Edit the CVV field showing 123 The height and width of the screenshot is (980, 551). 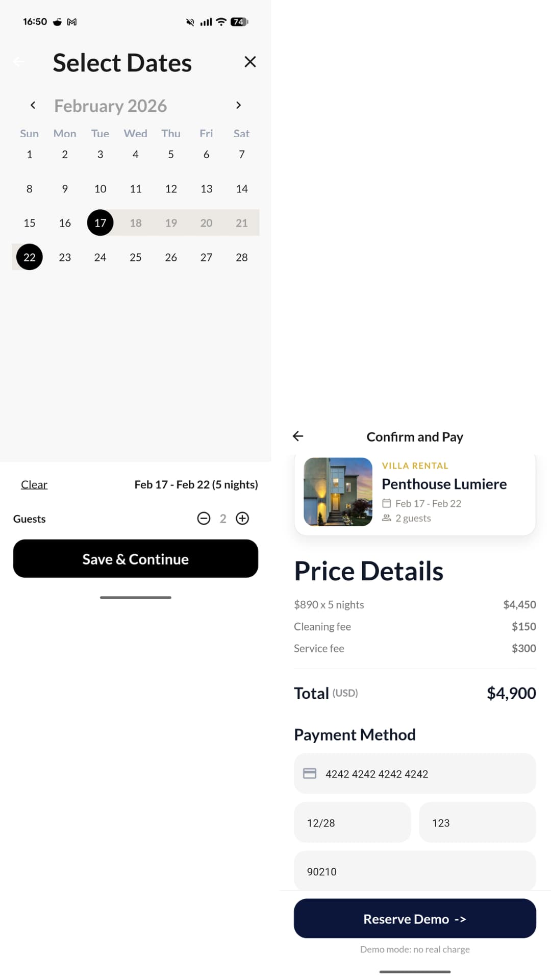click(477, 822)
